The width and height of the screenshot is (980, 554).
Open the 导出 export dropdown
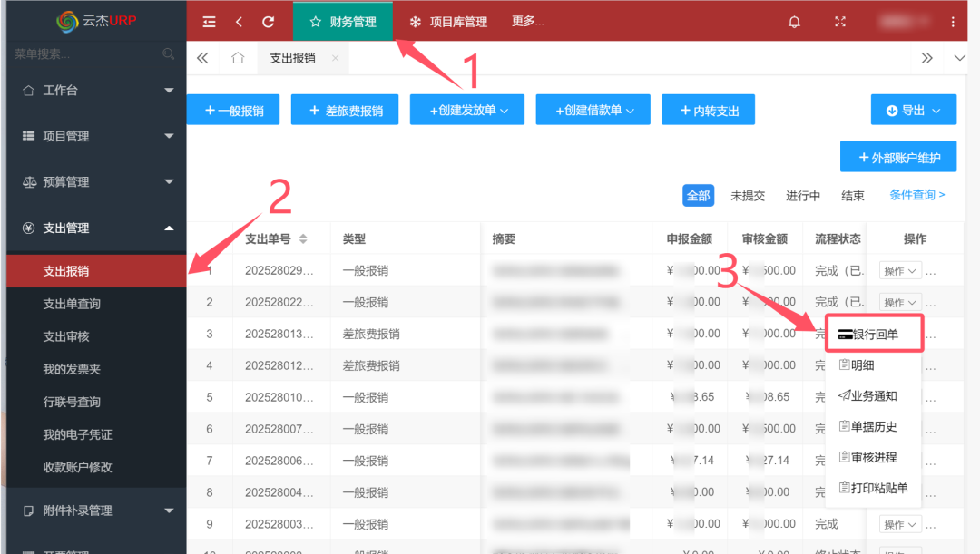click(913, 111)
